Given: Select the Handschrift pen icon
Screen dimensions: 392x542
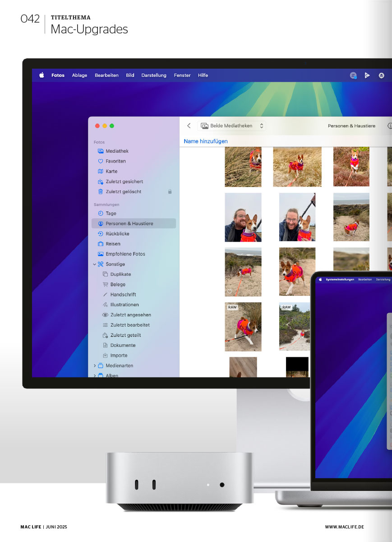Looking at the screenshot, I should point(105,294).
